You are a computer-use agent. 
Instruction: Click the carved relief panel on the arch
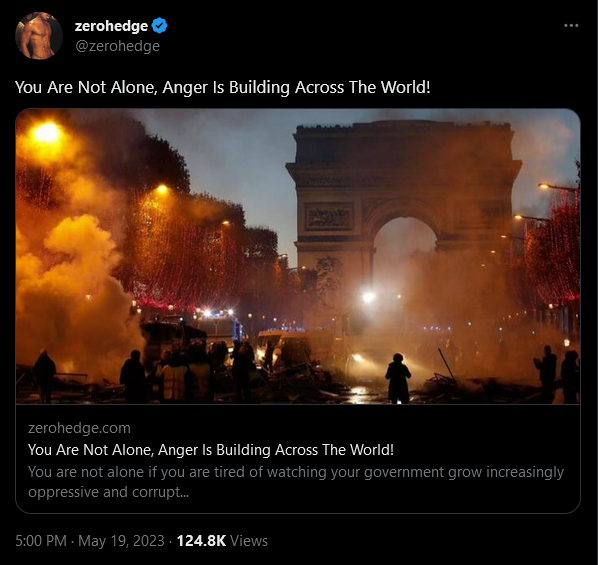coord(329,217)
